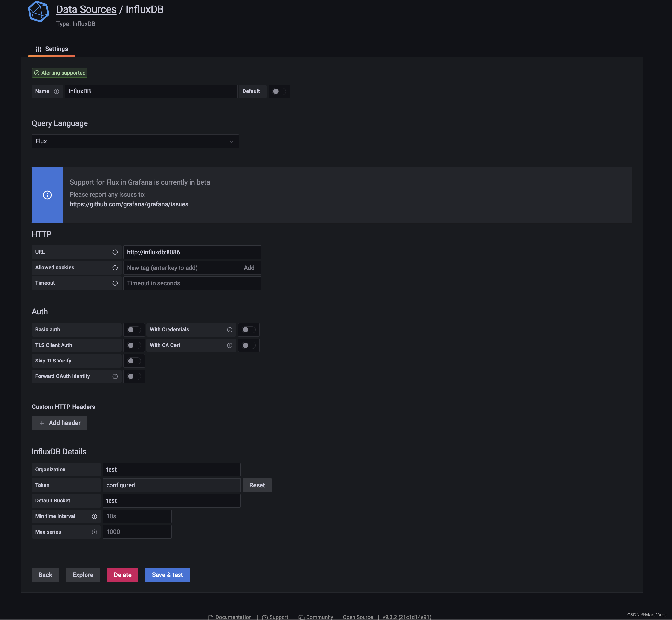This screenshot has height=620, width=672.
Task: Click the Allowed cookies info icon
Action: [x=115, y=268]
